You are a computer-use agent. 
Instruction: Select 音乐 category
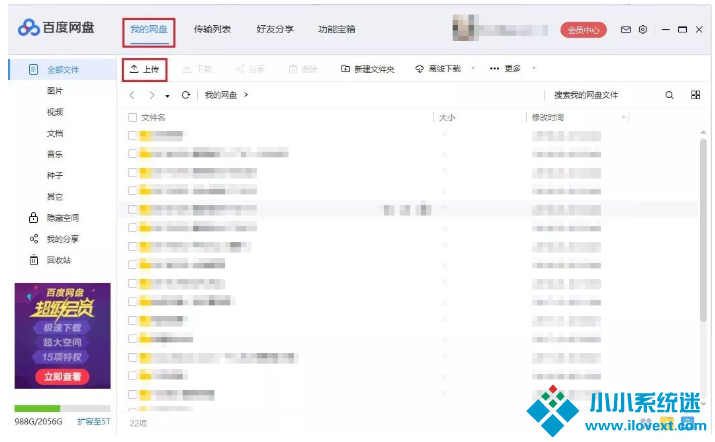click(55, 154)
